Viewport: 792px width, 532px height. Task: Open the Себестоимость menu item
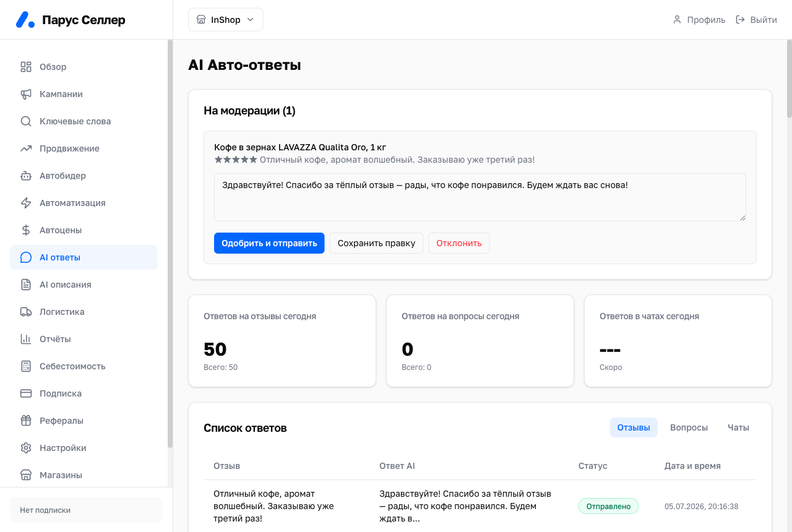tap(84, 366)
